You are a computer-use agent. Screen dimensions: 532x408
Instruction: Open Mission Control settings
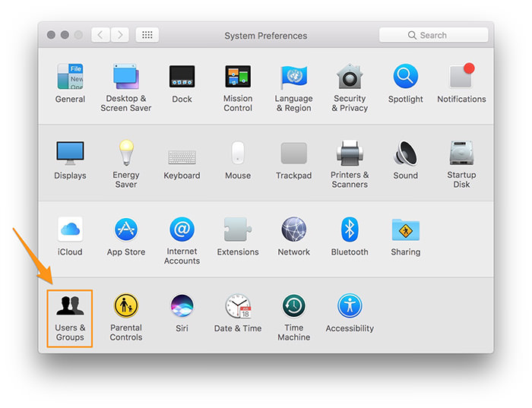tap(238, 77)
